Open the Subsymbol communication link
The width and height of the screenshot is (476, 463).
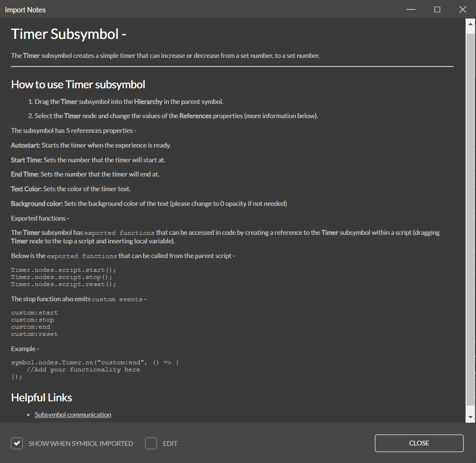73,415
